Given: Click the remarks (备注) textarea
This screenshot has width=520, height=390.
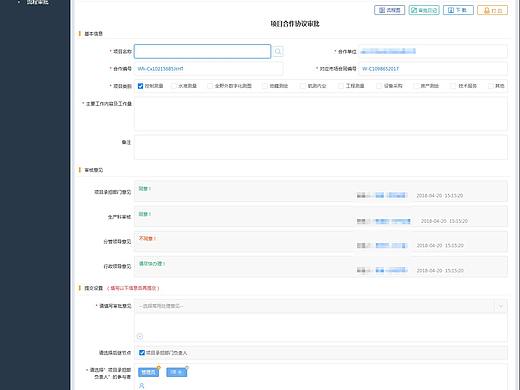Looking at the screenshot, I should pos(321,147).
